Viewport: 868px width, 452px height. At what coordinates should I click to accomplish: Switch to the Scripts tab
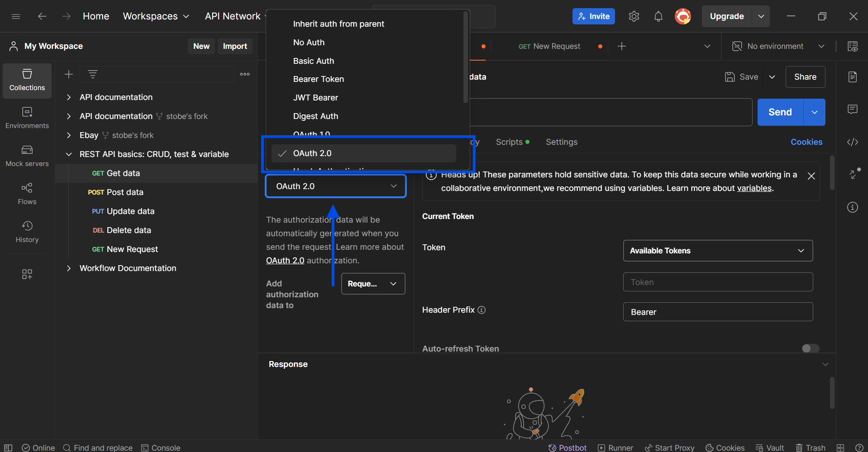[512, 142]
